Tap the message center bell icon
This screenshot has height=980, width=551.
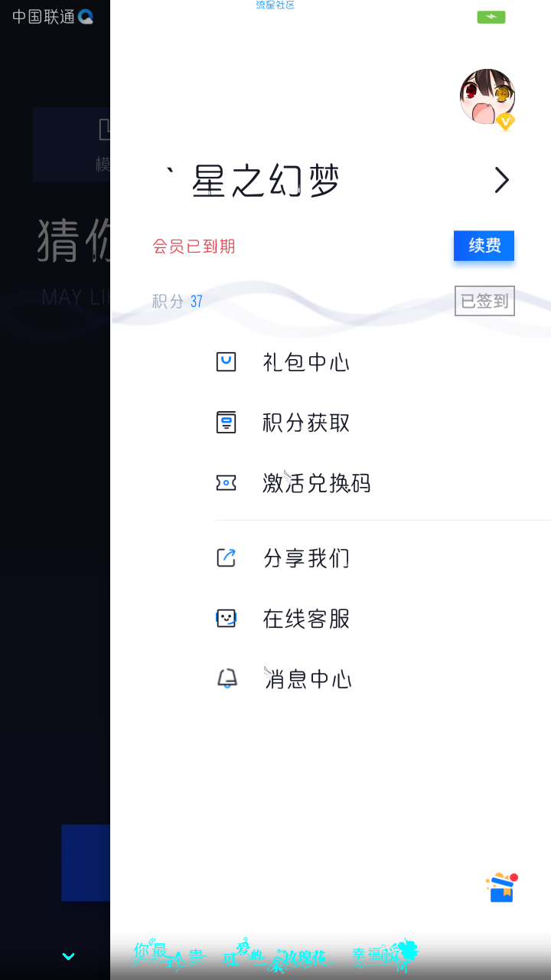(x=227, y=678)
